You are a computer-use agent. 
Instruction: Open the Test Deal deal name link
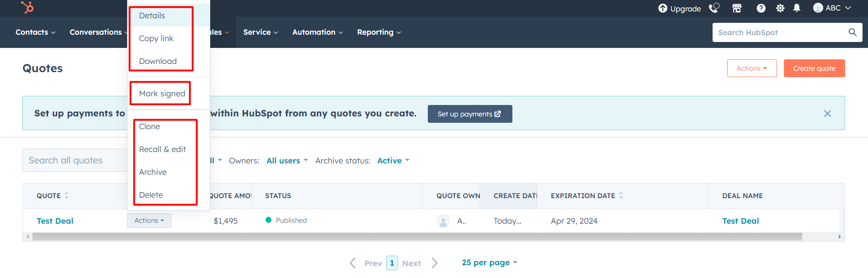pos(740,221)
